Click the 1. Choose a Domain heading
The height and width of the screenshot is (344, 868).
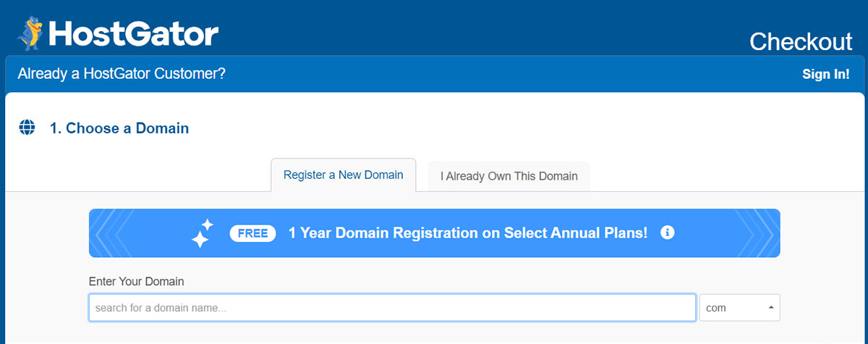(x=119, y=128)
